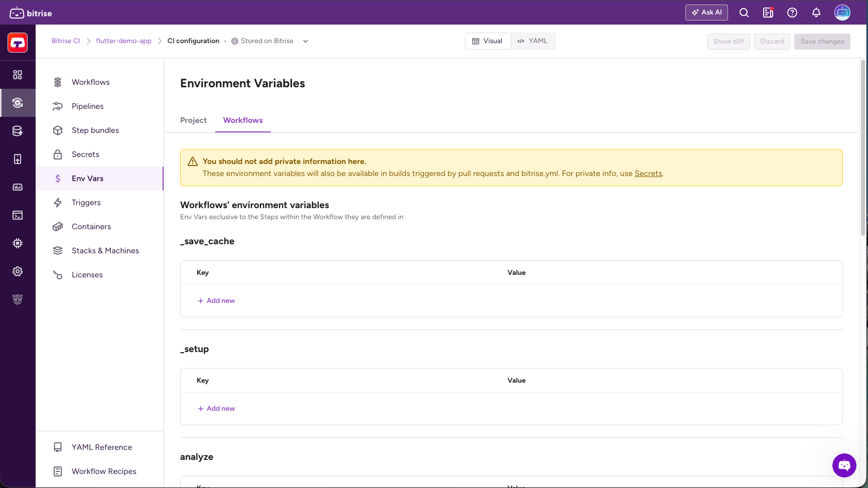Click the Bitrise logo in header
Image resolution: width=868 pixels, height=488 pixels.
pos(31,13)
